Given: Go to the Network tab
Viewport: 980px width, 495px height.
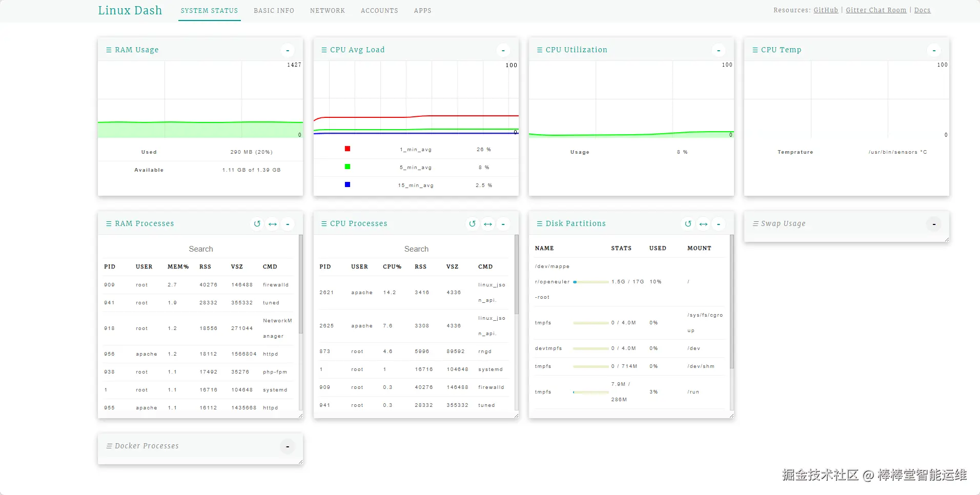Looking at the screenshot, I should pos(328,11).
